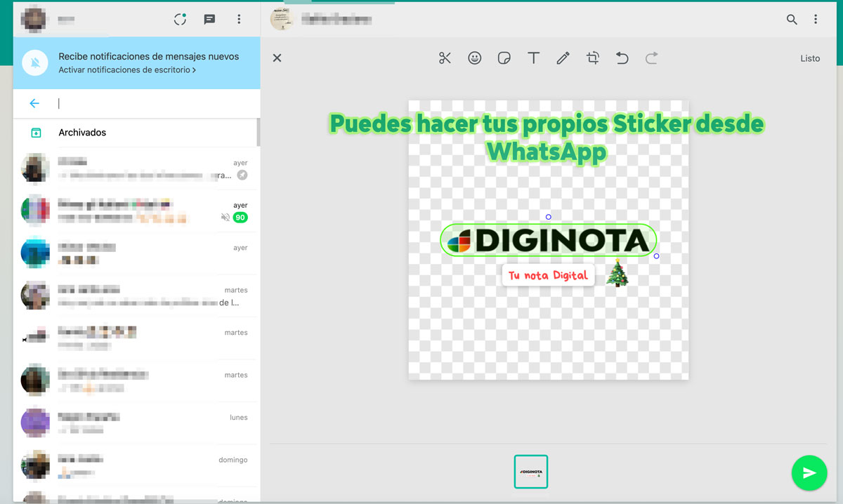Select the DIGINOTA logo on canvas
Viewport: 843px width, 504px height.
(x=548, y=240)
